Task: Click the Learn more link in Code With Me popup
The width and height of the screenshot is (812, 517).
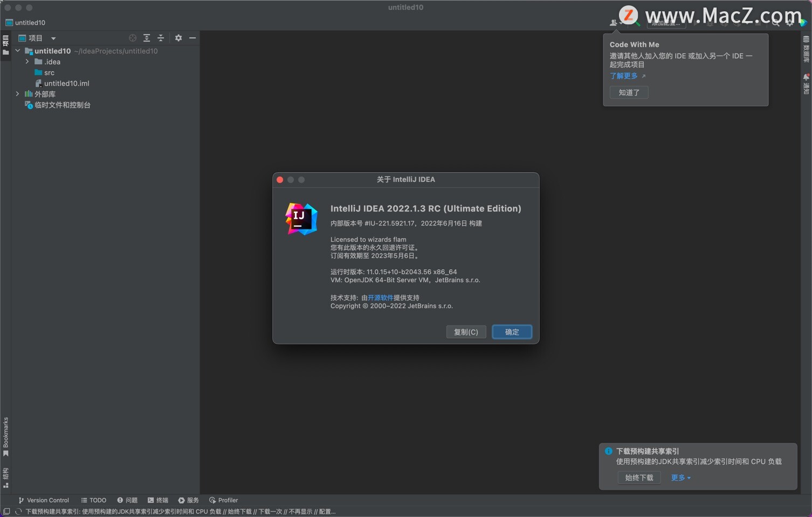Action: coord(624,76)
